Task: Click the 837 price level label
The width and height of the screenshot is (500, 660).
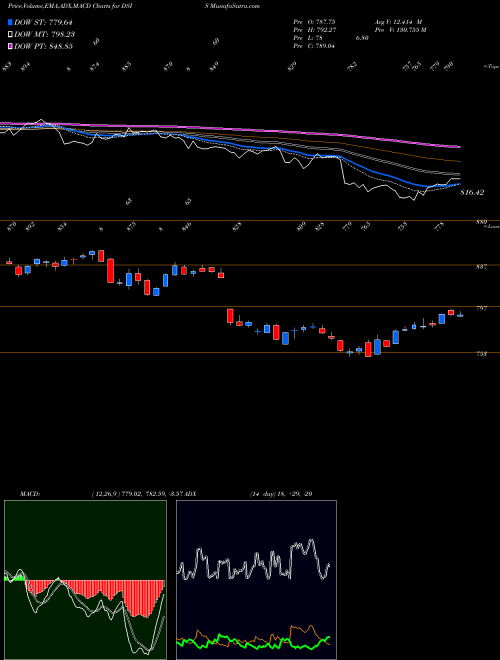Action: tap(481, 267)
